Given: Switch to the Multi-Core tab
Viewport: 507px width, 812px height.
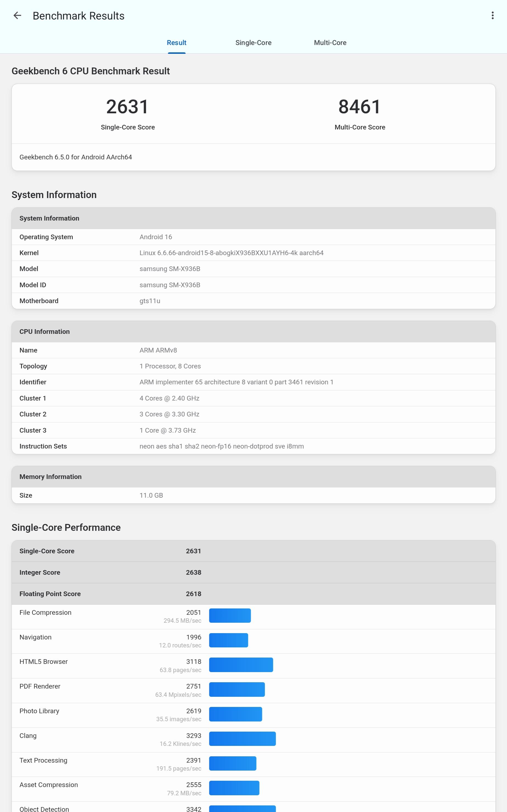Looking at the screenshot, I should pyautogui.click(x=330, y=43).
